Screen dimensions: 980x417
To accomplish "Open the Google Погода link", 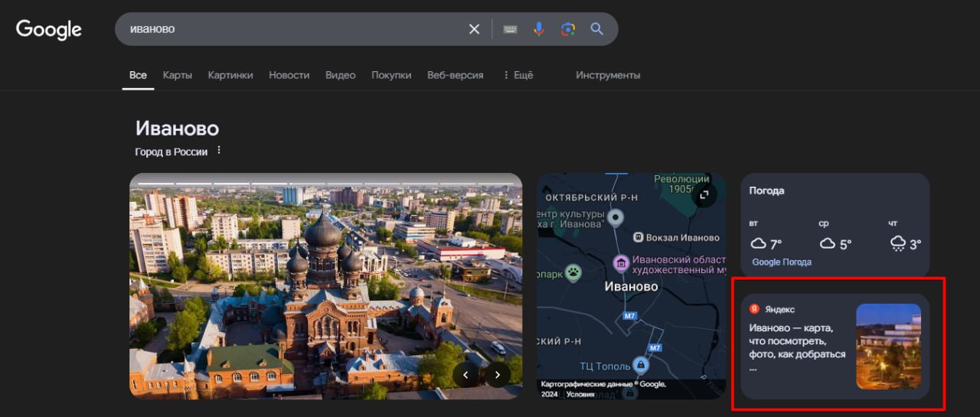I will (x=782, y=262).
